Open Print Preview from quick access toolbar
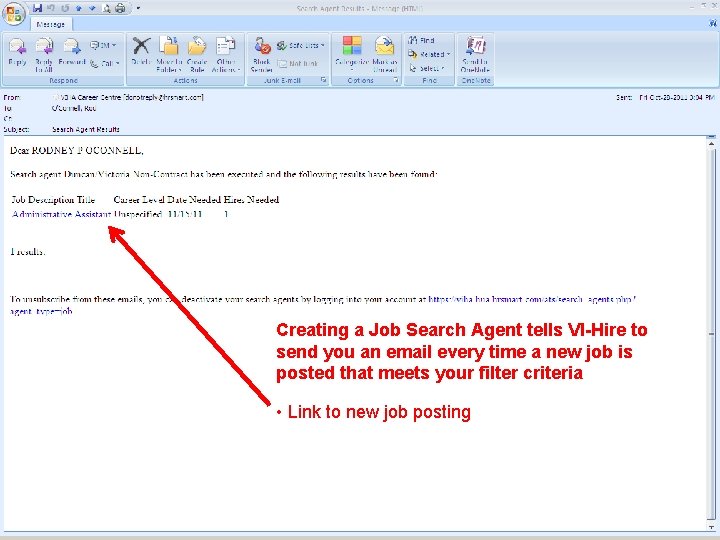 (x=106, y=8)
